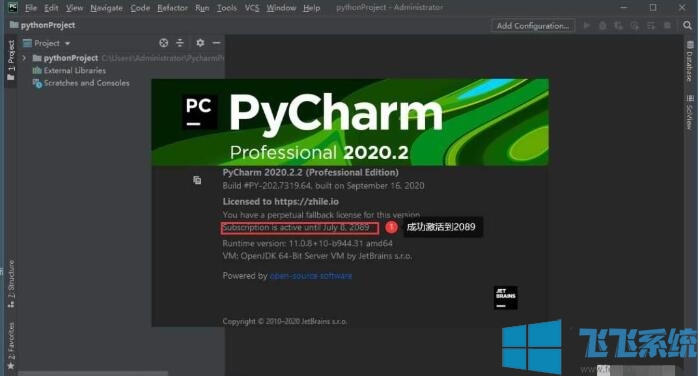Image resolution: width=699 pixels, height=376 pixels.
Task: Open the Refactor menu
Action: pyautogui.click(x=173, y=8)
